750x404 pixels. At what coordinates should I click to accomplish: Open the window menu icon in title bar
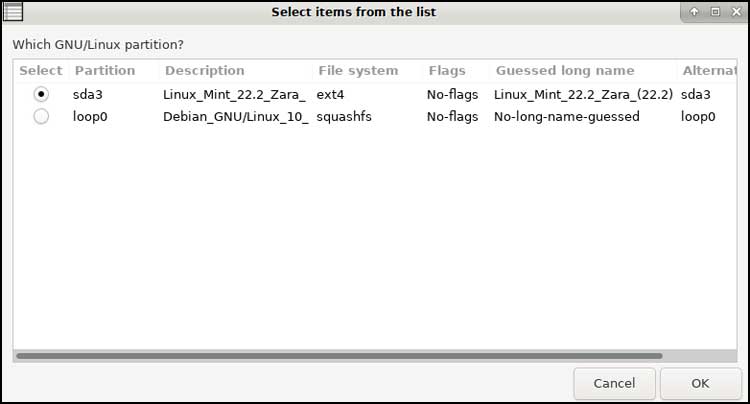pyautogui.click(x=14, y=12)
